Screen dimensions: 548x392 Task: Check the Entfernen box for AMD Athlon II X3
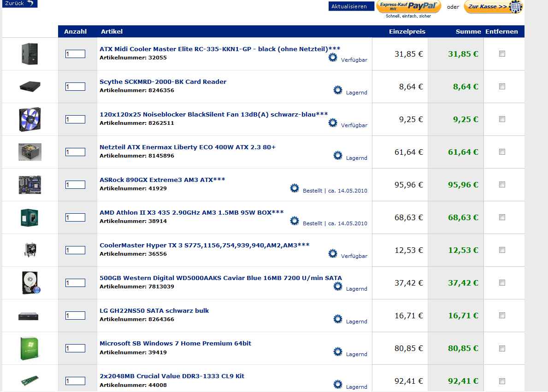pos(502,217)
